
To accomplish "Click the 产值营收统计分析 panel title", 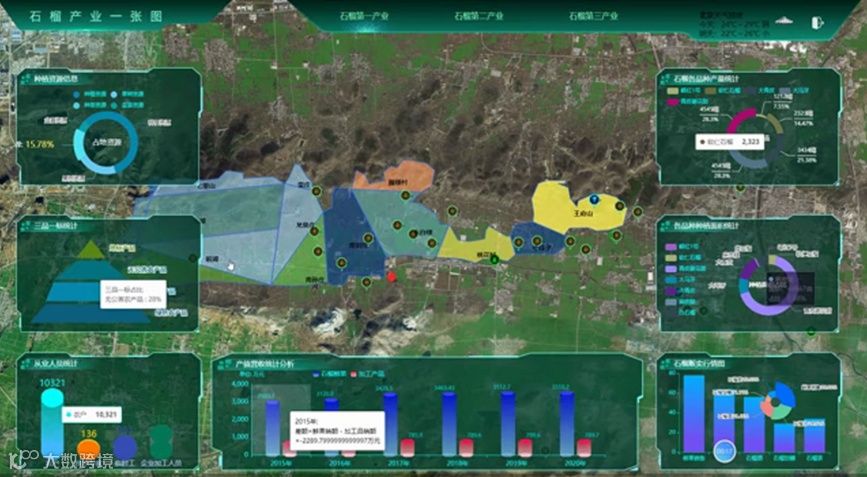I will [265, 364].
